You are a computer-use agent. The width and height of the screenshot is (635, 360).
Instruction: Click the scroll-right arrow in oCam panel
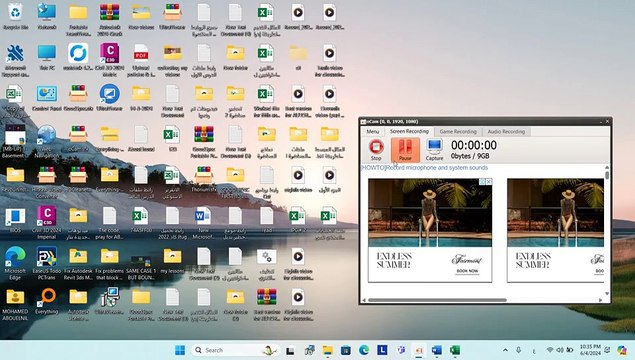[x=600, y=300]
